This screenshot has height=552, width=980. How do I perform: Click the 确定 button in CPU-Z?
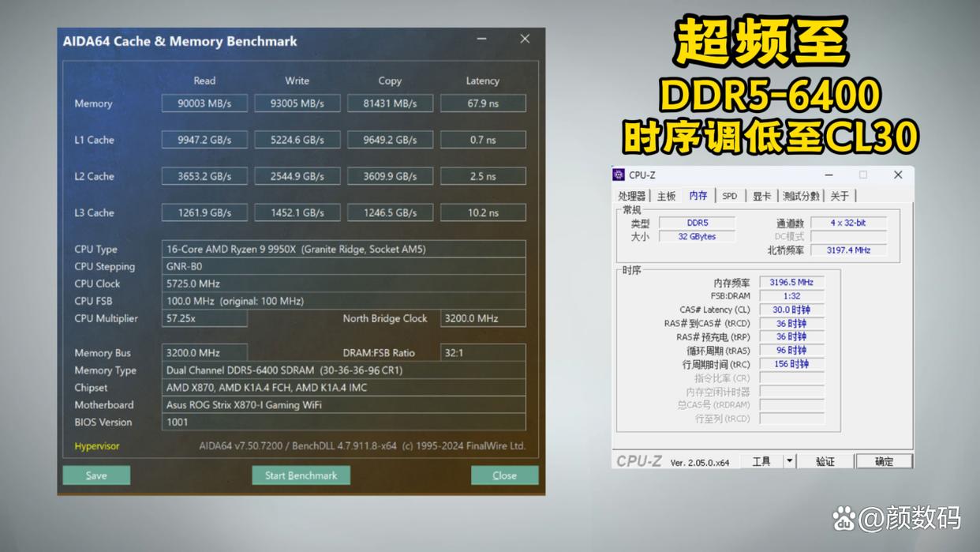click(x=885, y=461)
